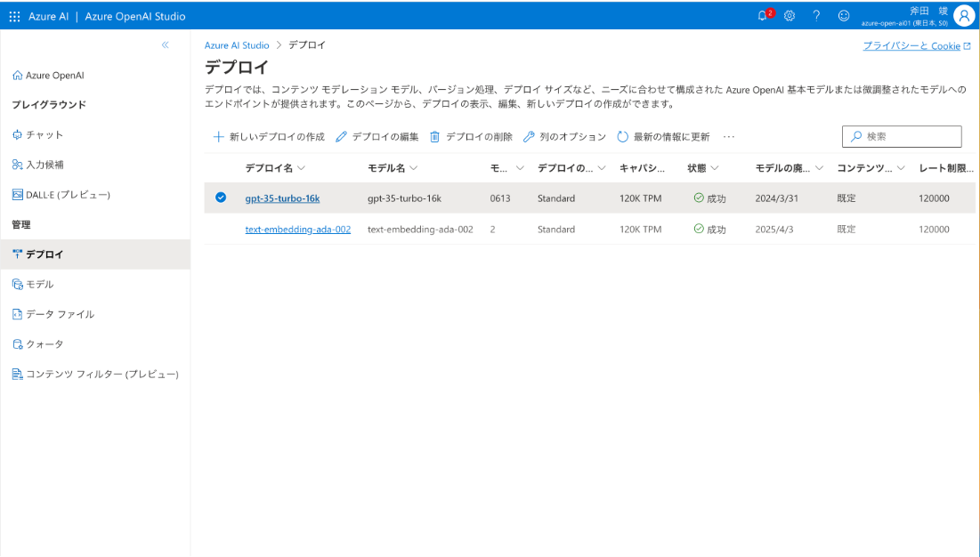The height and width of the screenshot is (557, 980).
Task: Open クォータ in sidebar
Action: tap(38, 344)
